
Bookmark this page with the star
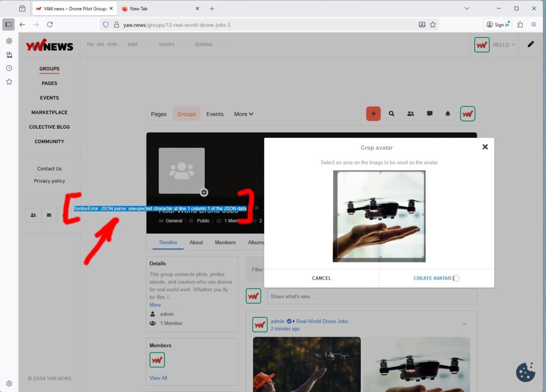[x=433, y=25]
